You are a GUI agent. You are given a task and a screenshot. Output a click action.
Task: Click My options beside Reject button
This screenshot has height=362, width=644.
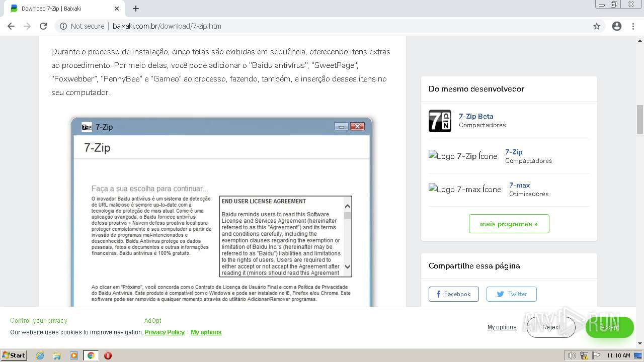point(502,327)
